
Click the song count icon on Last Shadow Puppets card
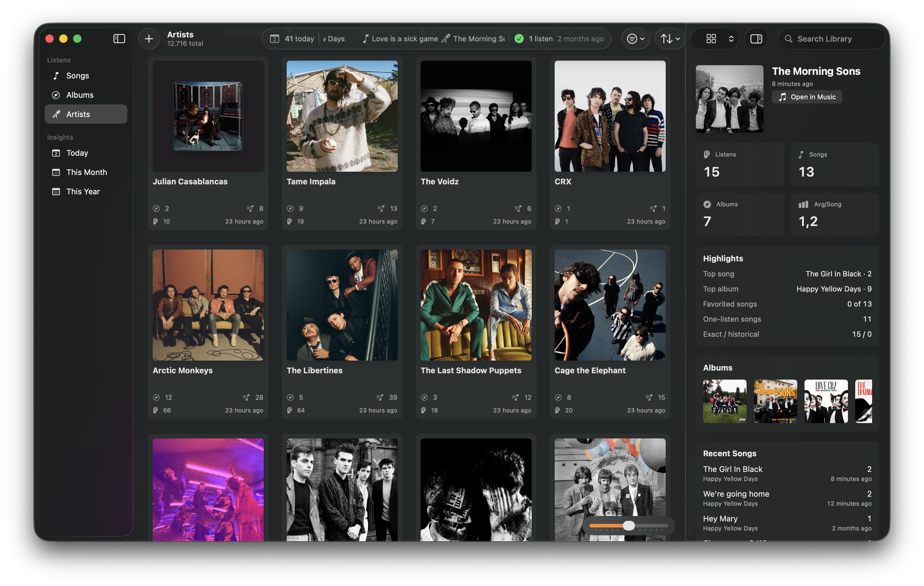point(515,397)
